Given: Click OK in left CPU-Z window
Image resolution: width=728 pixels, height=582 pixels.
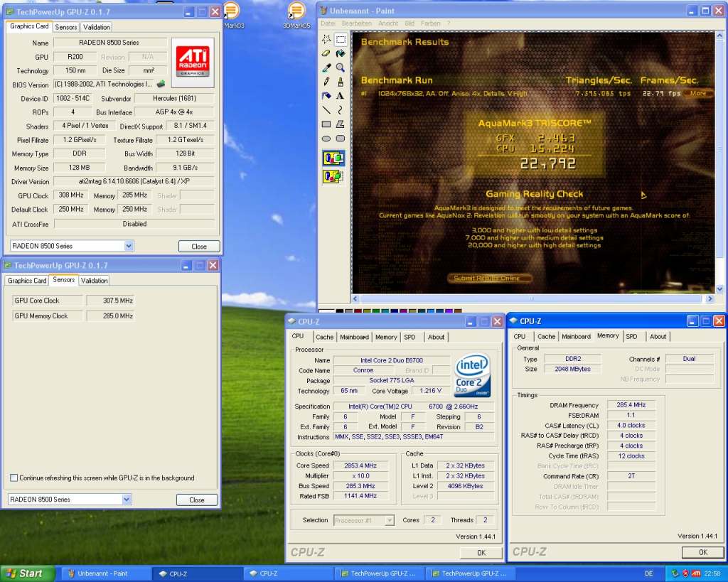Looking at the screenshot, I should (481, 553).
